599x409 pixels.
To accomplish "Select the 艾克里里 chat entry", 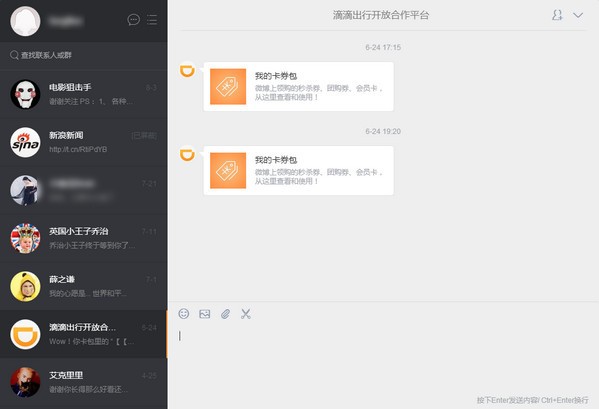I will pos(83,382).
